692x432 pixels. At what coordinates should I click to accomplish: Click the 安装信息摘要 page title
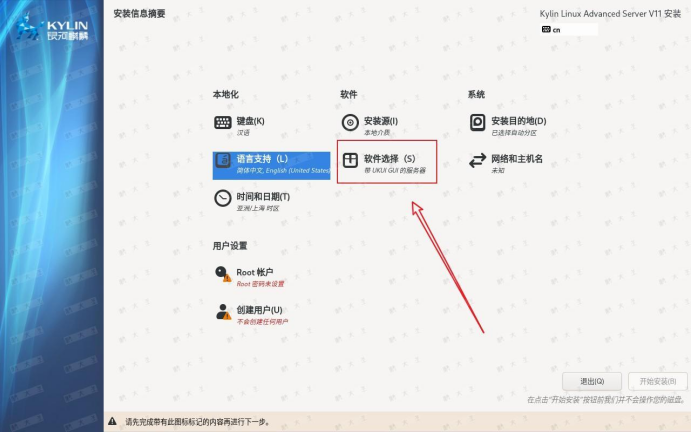point(139,14)
